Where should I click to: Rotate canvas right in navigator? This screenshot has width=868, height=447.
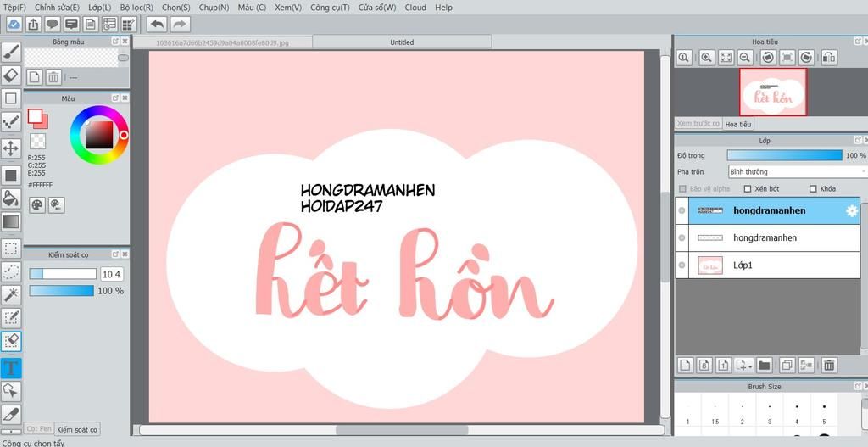pyautogui.click(x=807, y=57)
